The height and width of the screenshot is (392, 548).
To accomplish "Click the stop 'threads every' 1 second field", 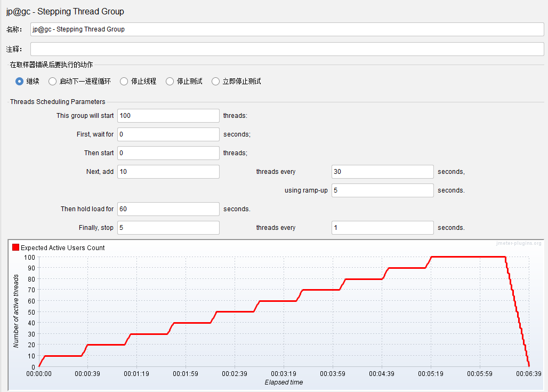I will 382,228.
